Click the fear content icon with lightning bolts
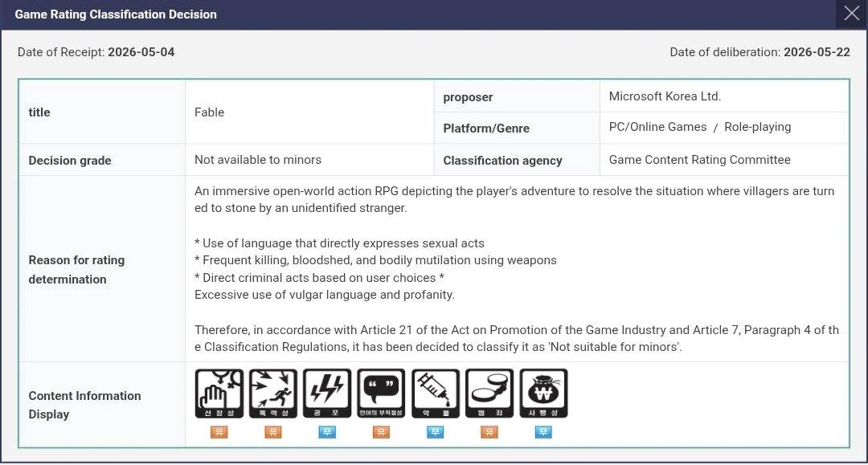Image resolution: width=868 pixels, height=465 pixels. [x=327, y=394]
